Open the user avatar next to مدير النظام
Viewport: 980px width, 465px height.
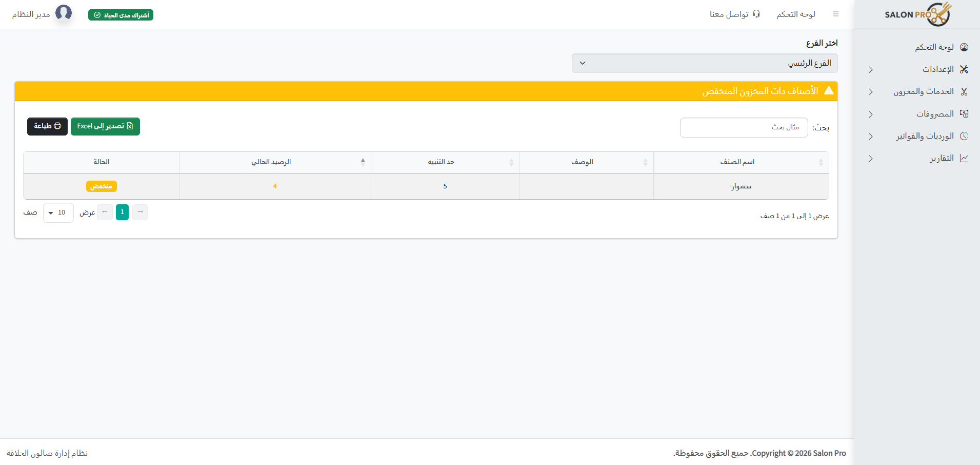(64, 13)
